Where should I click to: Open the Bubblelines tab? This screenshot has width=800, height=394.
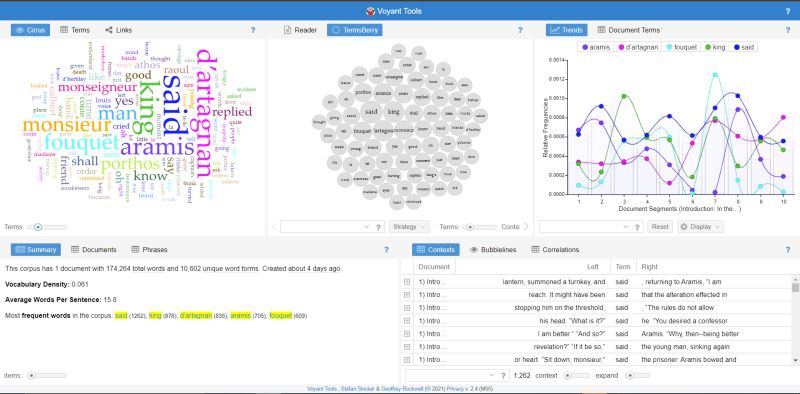493,250
